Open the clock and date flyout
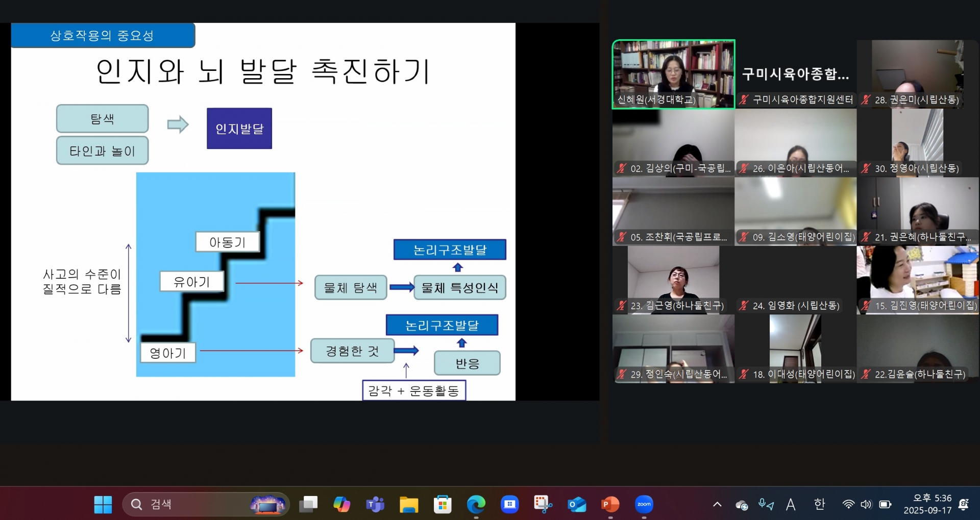 (x=927, y=504)
